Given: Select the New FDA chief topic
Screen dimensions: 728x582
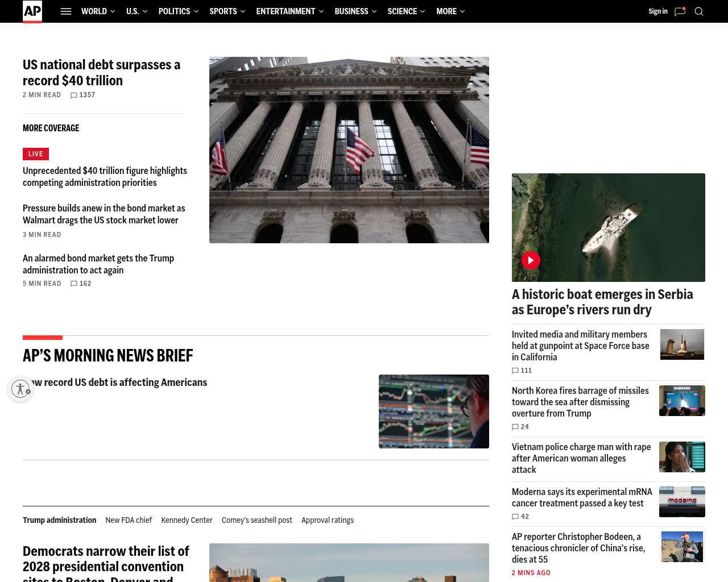Looking at the screenshot, I should [x=129, y=520].
